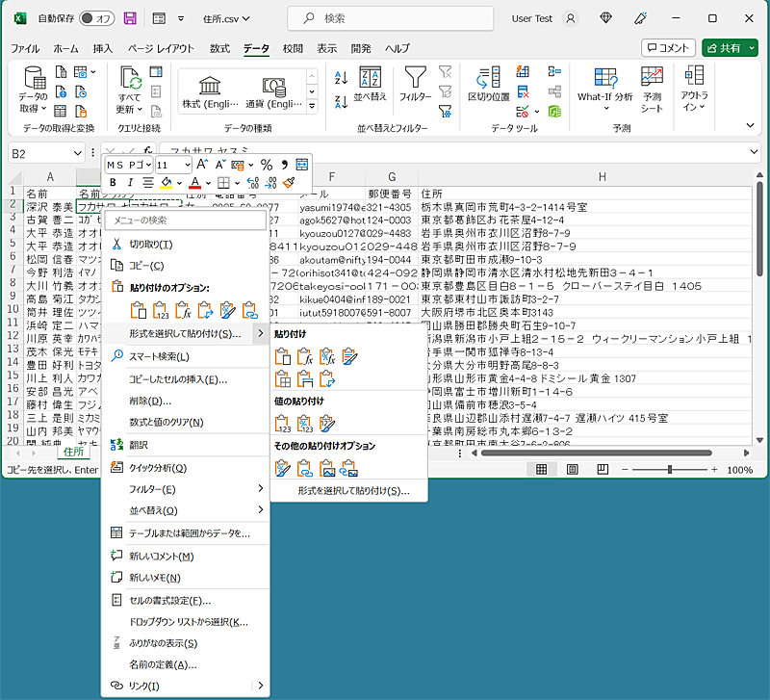Paste values and number formatting in submenu

click(304, 424)
